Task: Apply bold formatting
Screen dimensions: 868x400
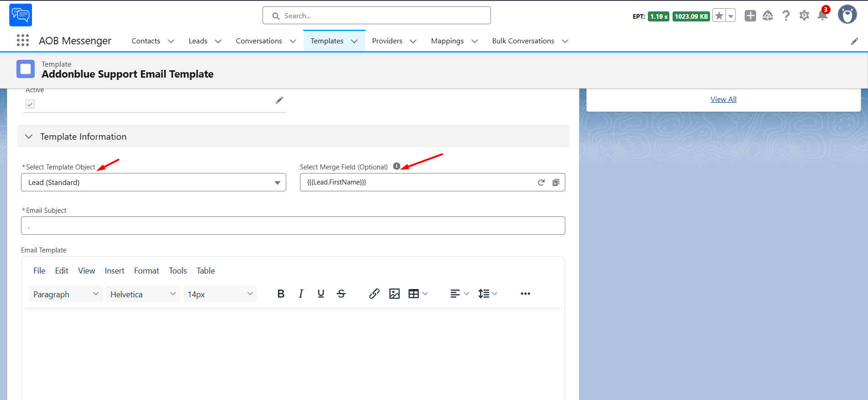Action: tap(281, 294)
